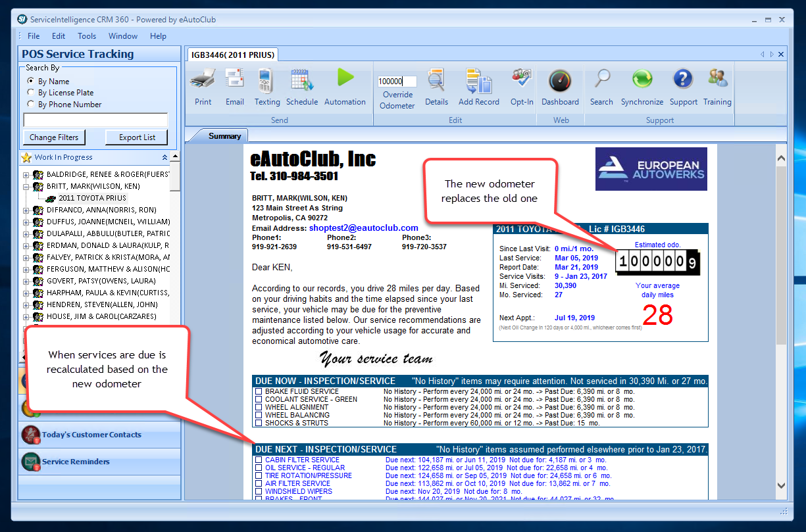Image resolution: width=806 pixels, height=532 pixels.
Task: Click the report's vertical scrollbar up arrow
Action: tap(781, 158)
